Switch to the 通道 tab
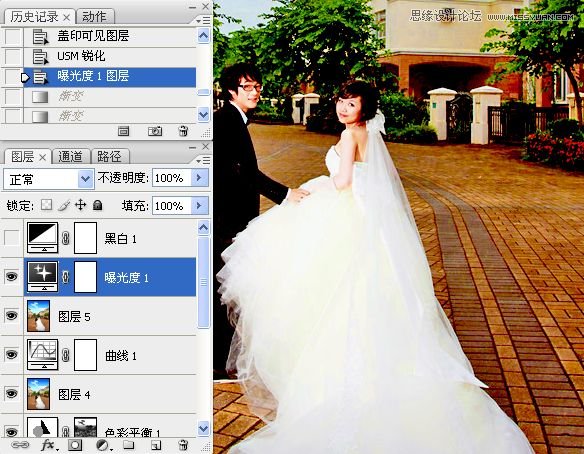 pyautogui.click(x=70, y=156)
